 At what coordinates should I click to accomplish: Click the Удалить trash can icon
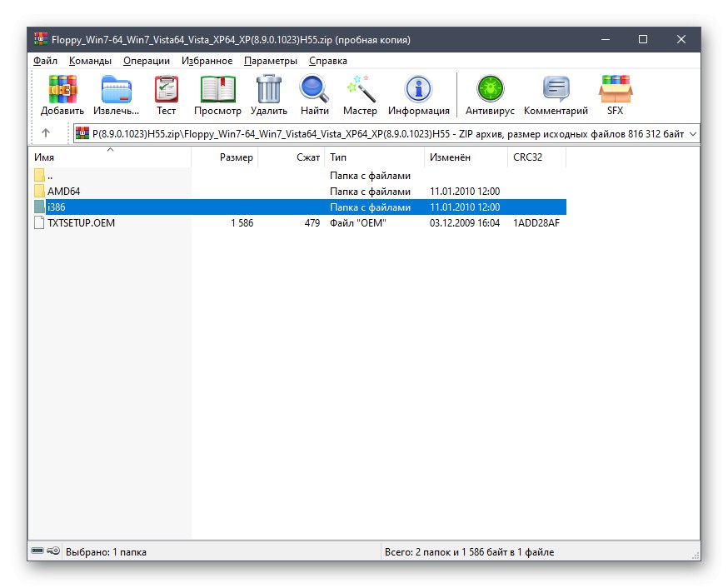269,89
